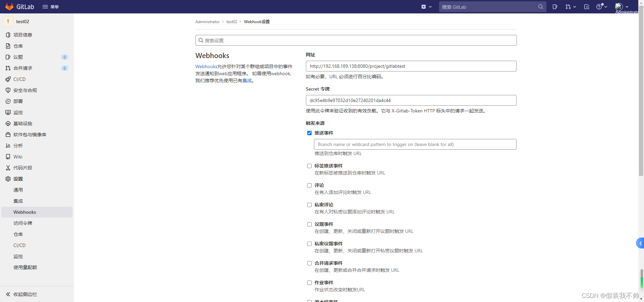Viewport: 644px width, 302px height.
Task: Open the test02 project avatar
Action: 8,21
